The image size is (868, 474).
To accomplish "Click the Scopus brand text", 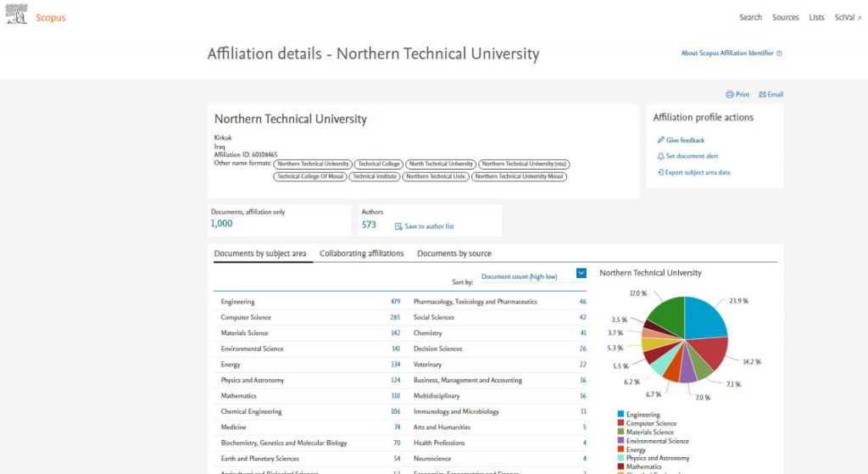I will (51, 18).
